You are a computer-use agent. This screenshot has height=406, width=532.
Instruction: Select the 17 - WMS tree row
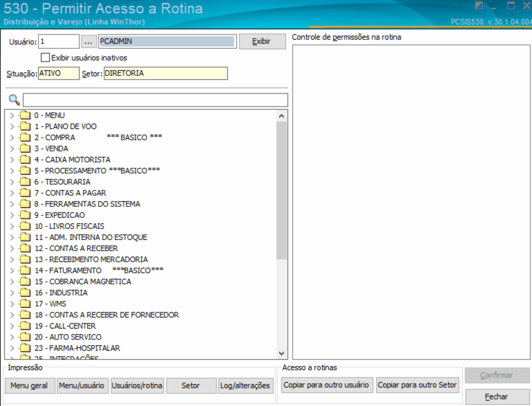(50, 304)
